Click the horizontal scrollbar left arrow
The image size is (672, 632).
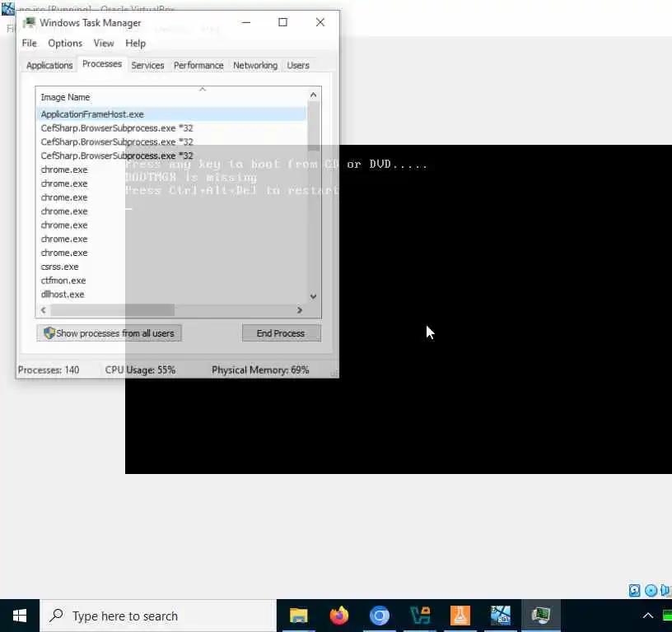(44, 310)
